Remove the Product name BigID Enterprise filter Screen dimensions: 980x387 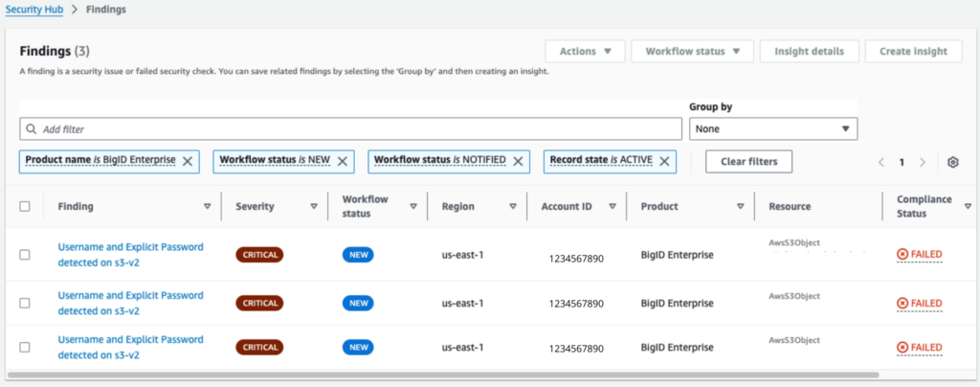point(189,161)
